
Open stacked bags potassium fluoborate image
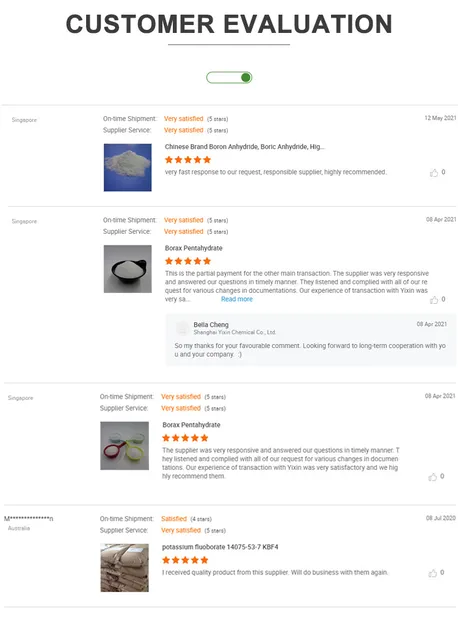125,568
